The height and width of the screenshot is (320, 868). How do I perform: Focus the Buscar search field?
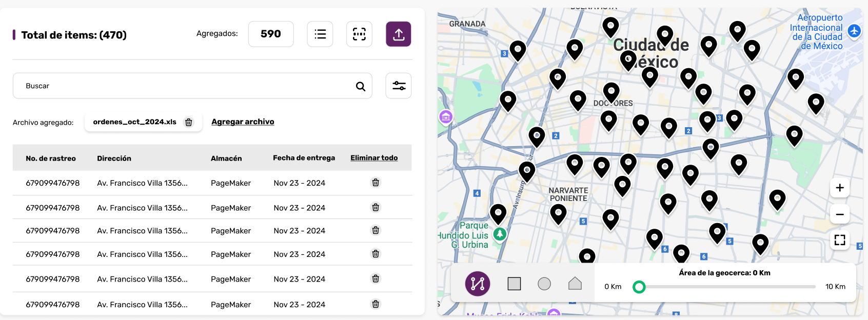point(192,86)
